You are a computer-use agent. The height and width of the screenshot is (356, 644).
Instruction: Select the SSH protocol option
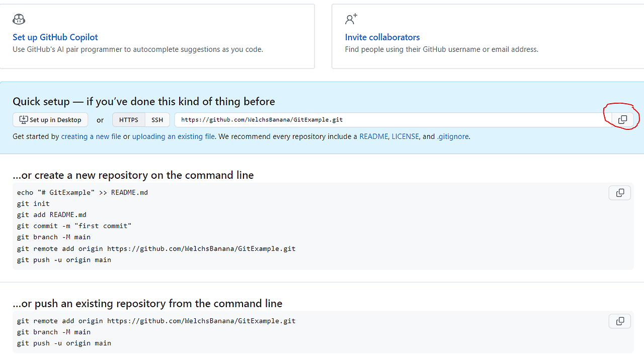[x=157, y=120]
